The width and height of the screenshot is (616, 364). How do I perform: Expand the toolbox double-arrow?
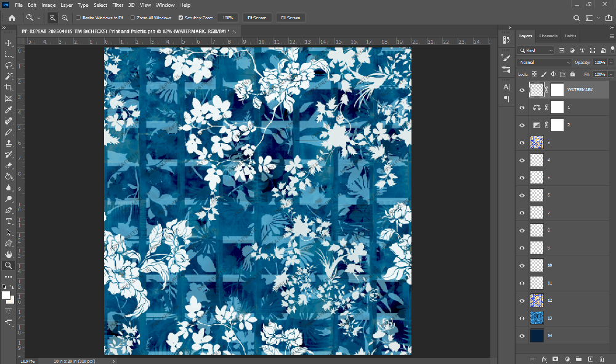[x=4, y=28]
